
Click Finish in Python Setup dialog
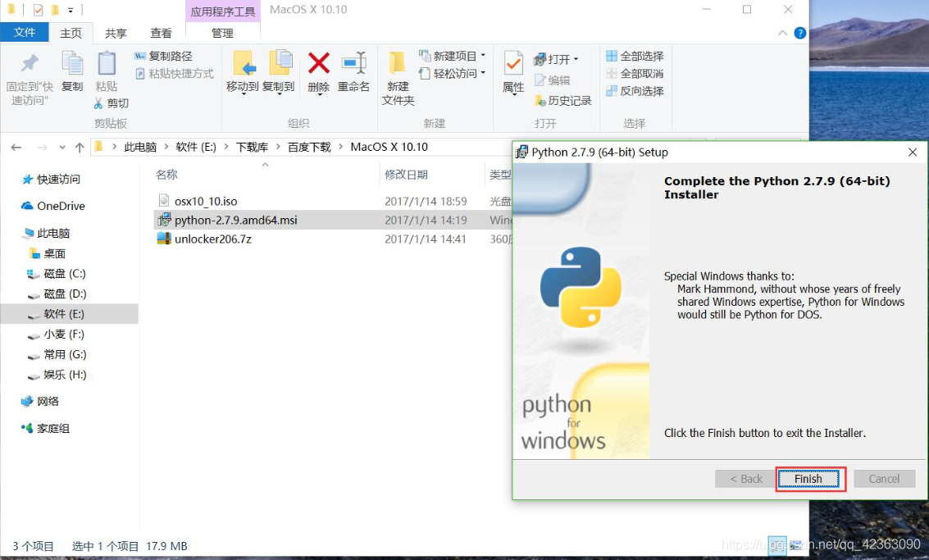(808, 479)
